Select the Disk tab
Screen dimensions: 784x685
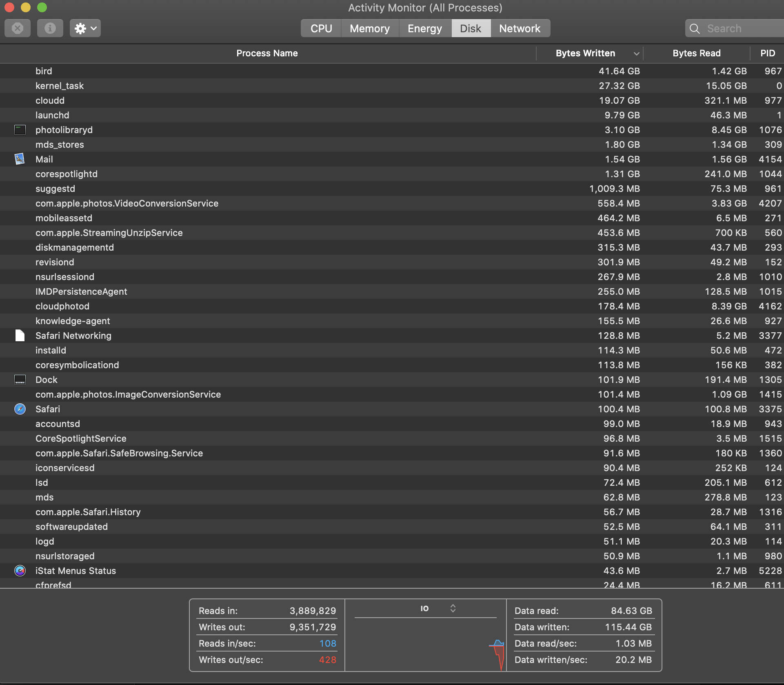point(471,29)
